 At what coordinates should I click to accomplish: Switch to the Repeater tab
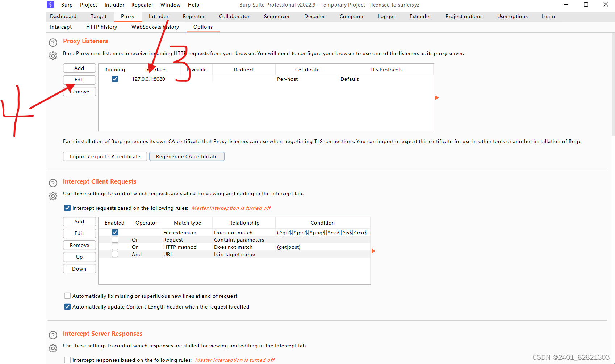(x=194, y=16)
